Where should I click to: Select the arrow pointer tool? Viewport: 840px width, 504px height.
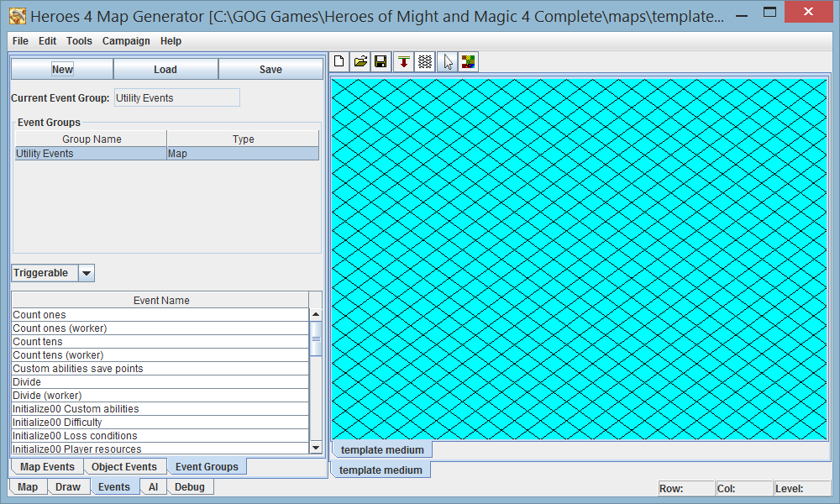pyautogui.click(x=448, y=61)
